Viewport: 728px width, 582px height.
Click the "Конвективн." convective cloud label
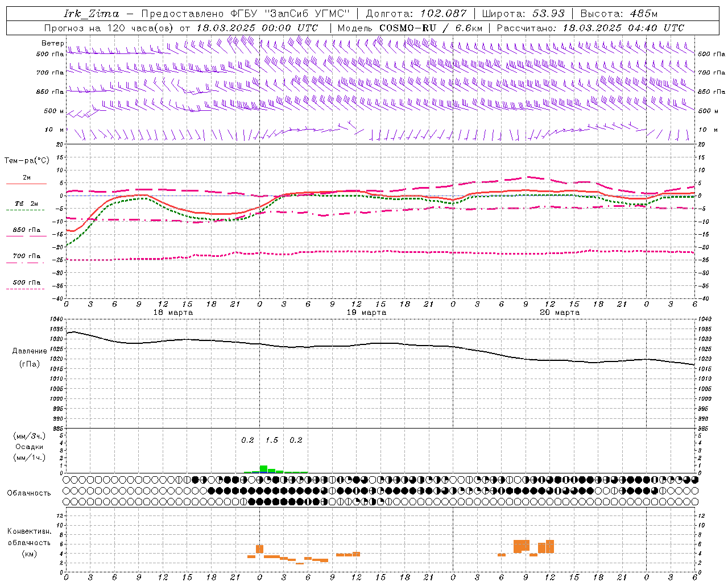coord(29,531)
